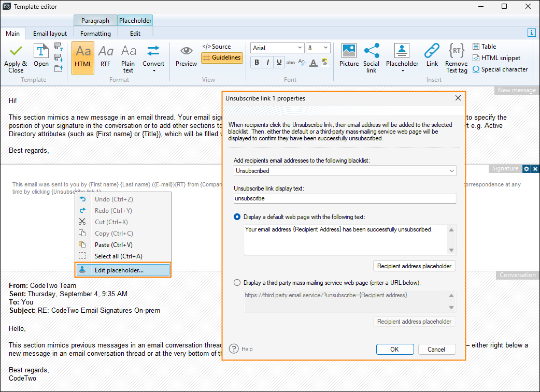Select third-party mass-mailing web page option

pos(237,283)
